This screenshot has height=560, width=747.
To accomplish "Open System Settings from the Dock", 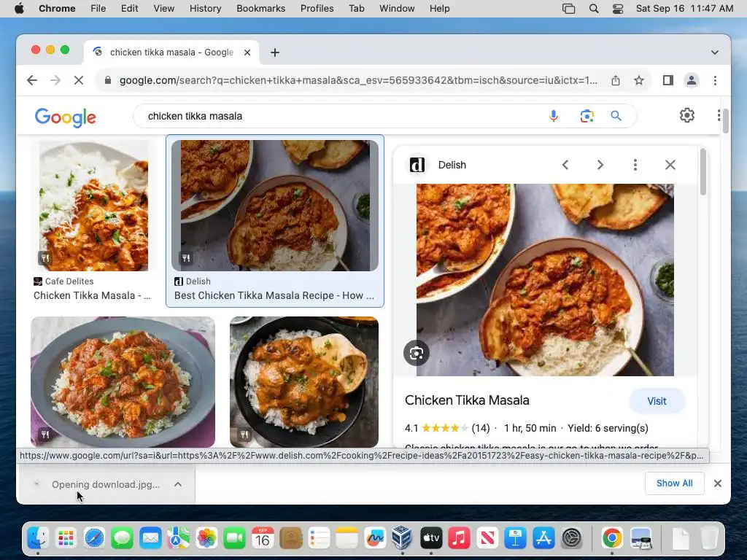I will tap(572, 538).
